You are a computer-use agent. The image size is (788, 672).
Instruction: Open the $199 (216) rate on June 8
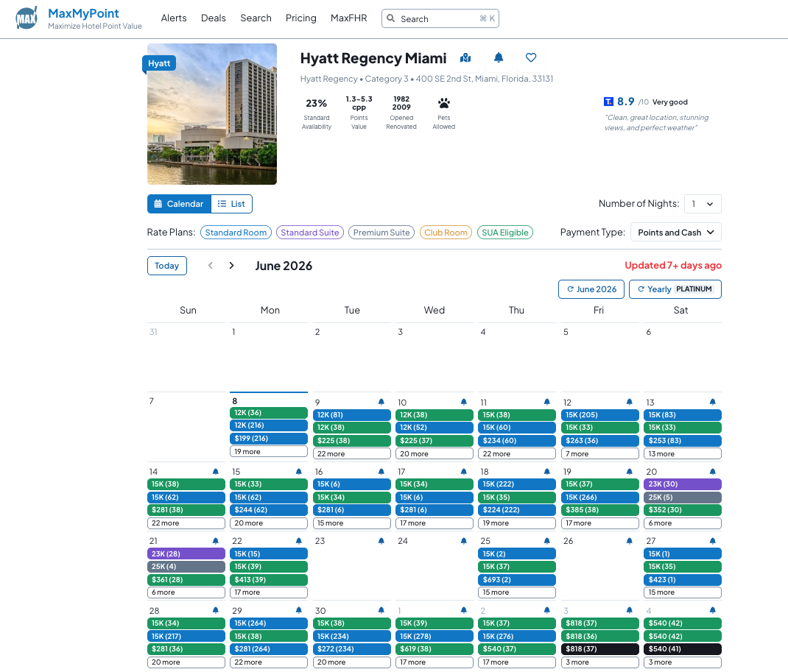(269, 439)
